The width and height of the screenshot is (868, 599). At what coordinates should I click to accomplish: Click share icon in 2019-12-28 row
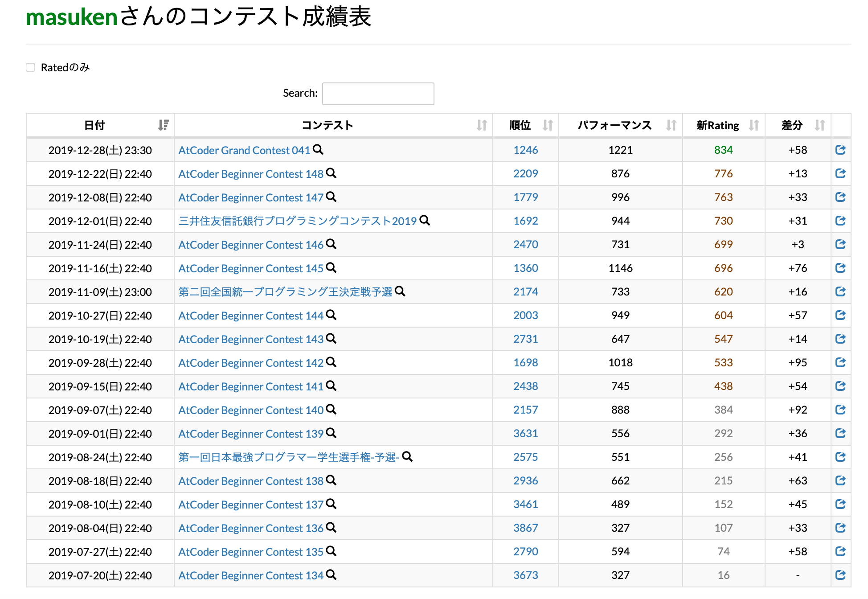841,150
